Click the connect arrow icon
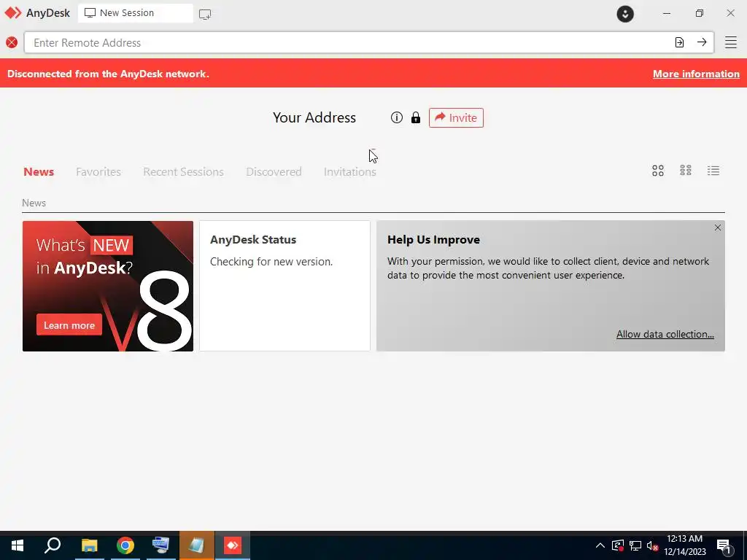The width and height of the screenshot is (747, 560). [702, 42]
